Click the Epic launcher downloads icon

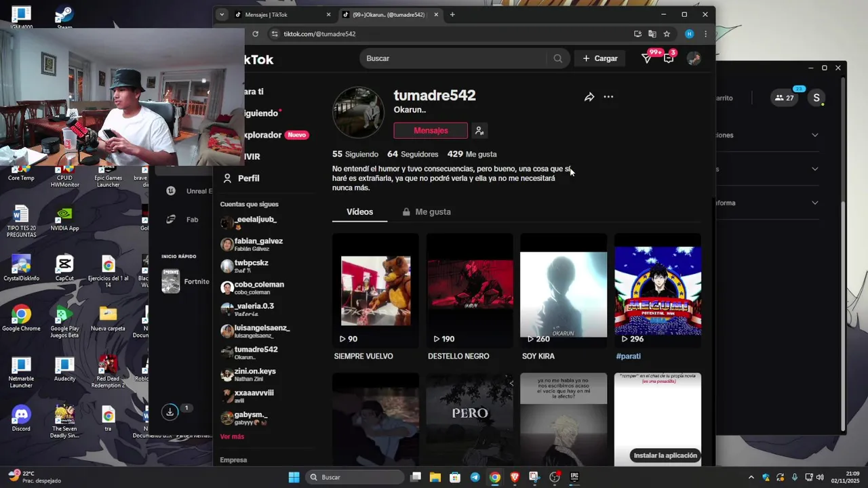click(170, 411)
